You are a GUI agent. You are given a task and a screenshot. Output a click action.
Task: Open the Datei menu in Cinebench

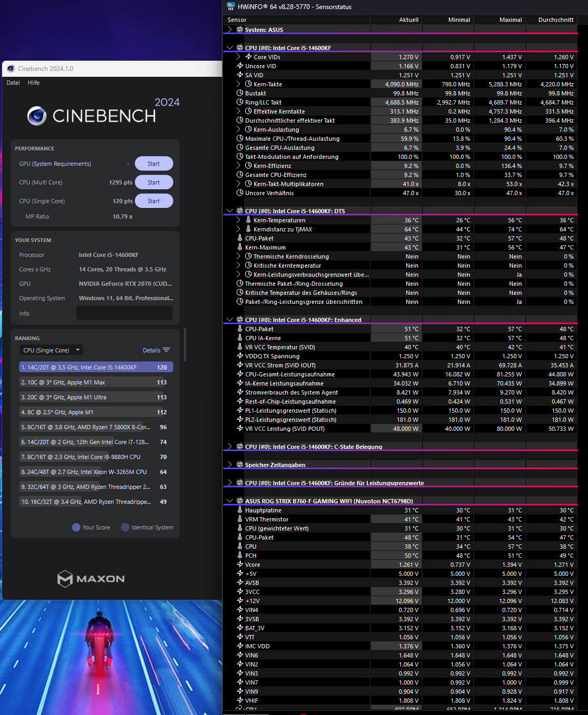coord(13,83)
